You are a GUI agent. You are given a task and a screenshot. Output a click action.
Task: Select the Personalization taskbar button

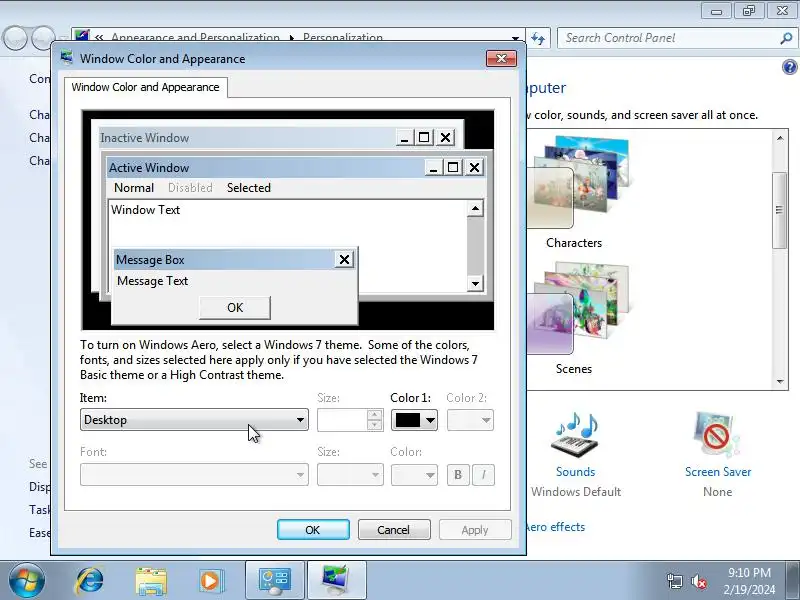[336, 581]
